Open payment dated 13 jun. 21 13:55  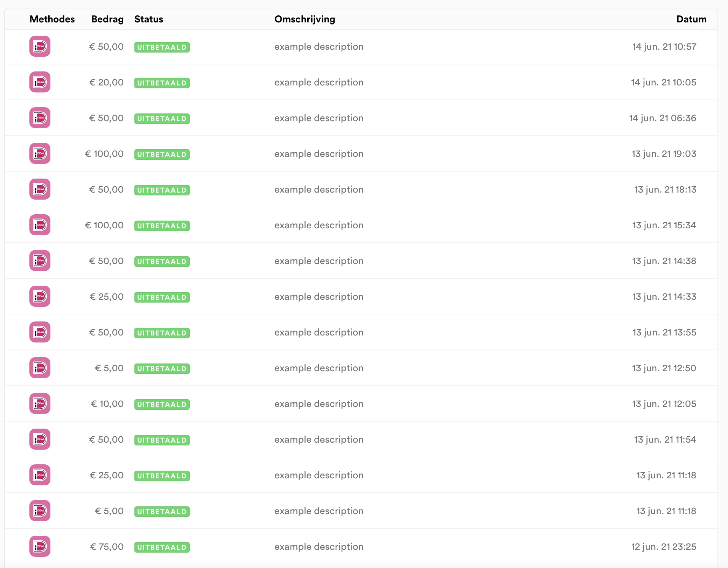point(664,332)
